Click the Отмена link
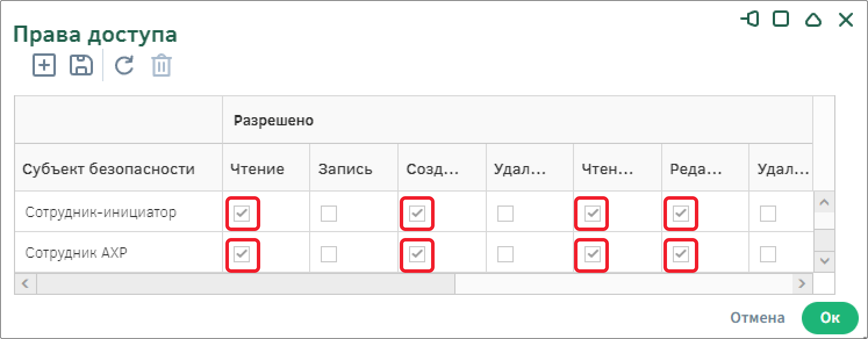 [758, 318]
